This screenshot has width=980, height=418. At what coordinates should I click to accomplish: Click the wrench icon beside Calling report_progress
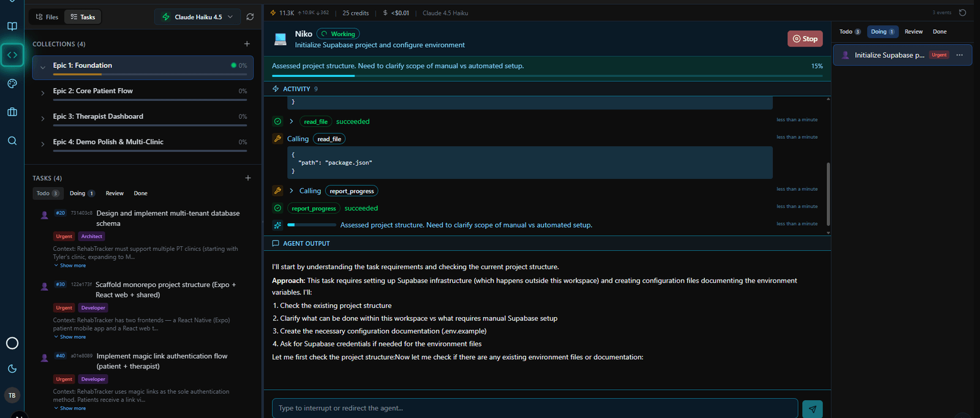[277, 191]
